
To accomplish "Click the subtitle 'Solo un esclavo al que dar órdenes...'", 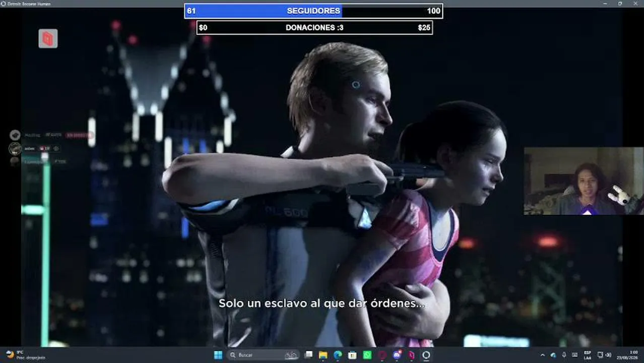I will pos(322,304).
